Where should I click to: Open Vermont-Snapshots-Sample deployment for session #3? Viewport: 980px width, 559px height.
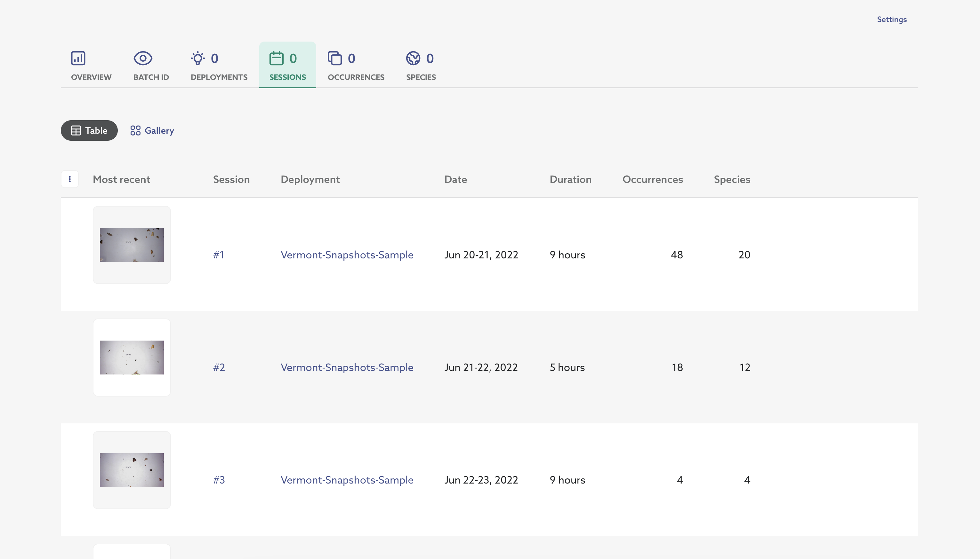pyautogui.click(x=347, y=480)
